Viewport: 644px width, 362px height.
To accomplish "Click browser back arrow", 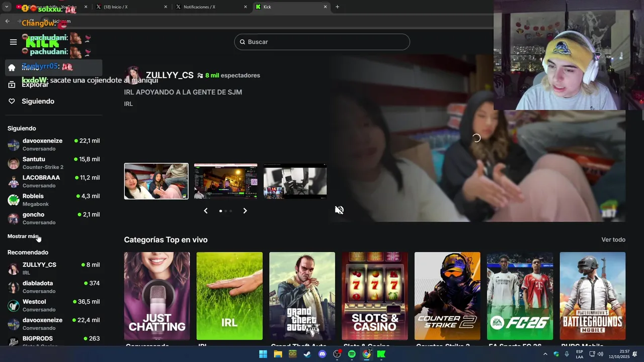I will (x=8, y=22).
